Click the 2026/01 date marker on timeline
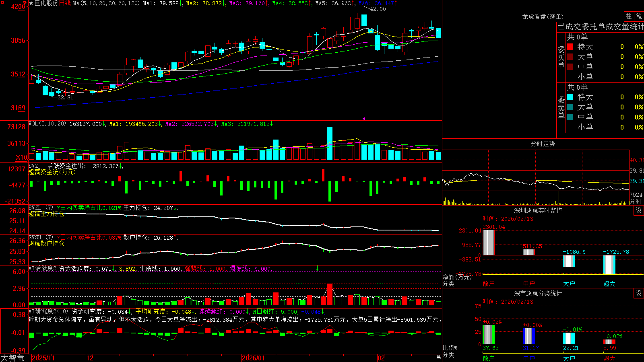 click(x=253, y=358)
